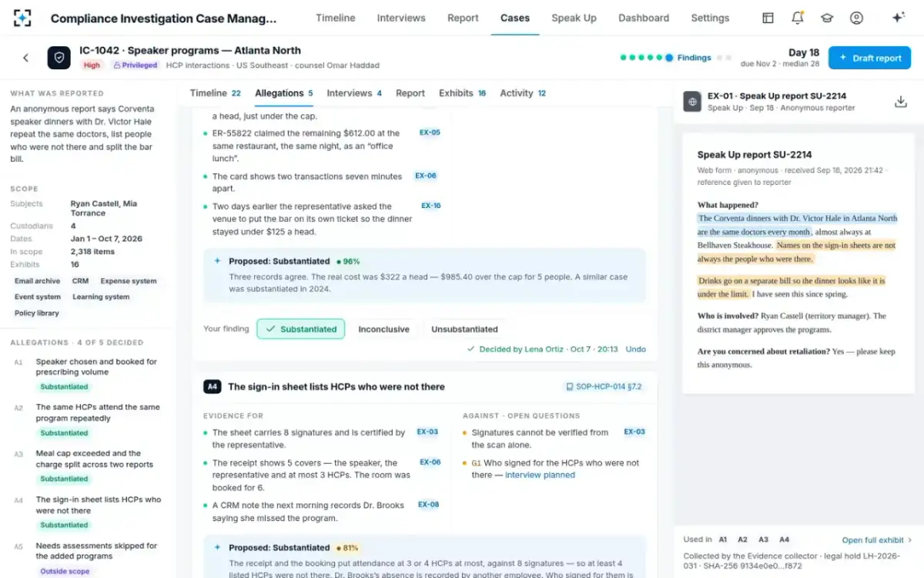Toggle the Event system source chip
924x578 pixels.
tap(38, 297)
